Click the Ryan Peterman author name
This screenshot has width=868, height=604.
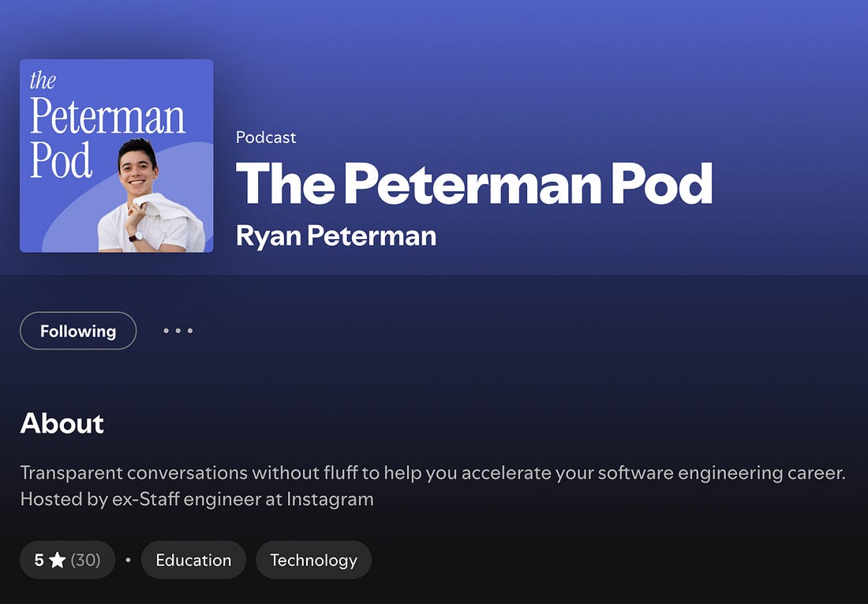336,235
